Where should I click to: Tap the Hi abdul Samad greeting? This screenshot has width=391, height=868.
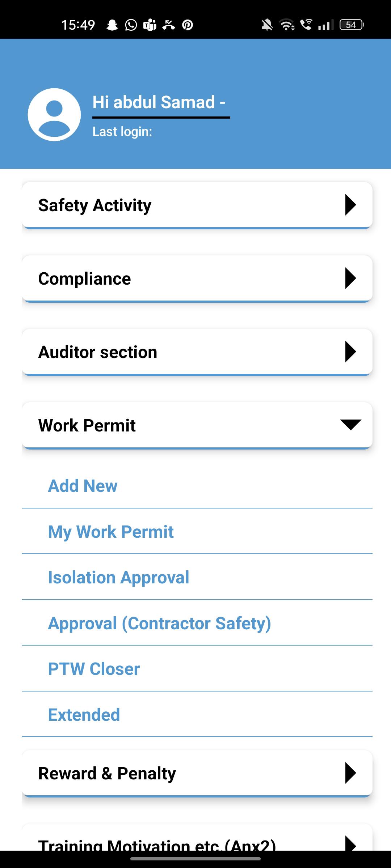pyautogui.click(x=159, y=102)
